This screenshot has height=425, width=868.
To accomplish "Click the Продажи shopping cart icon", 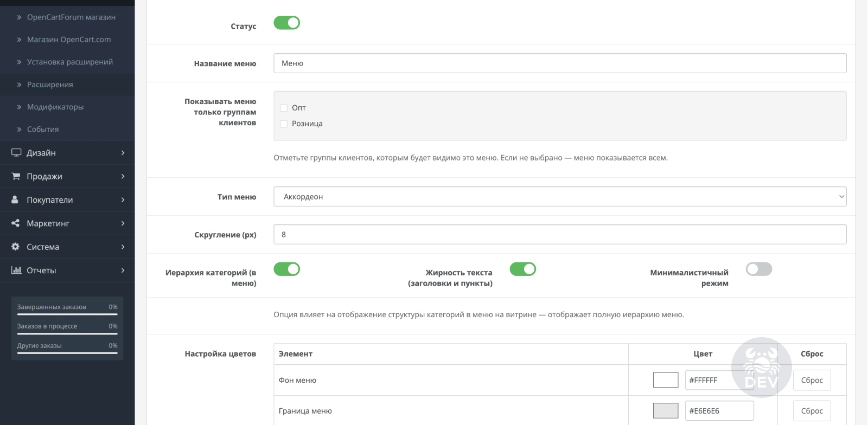I will (x=16, y=176).
